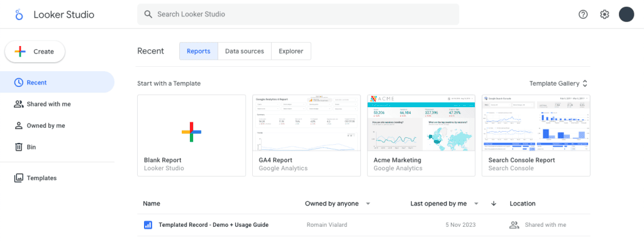Open the Help question mark icon

click(583, 14)
